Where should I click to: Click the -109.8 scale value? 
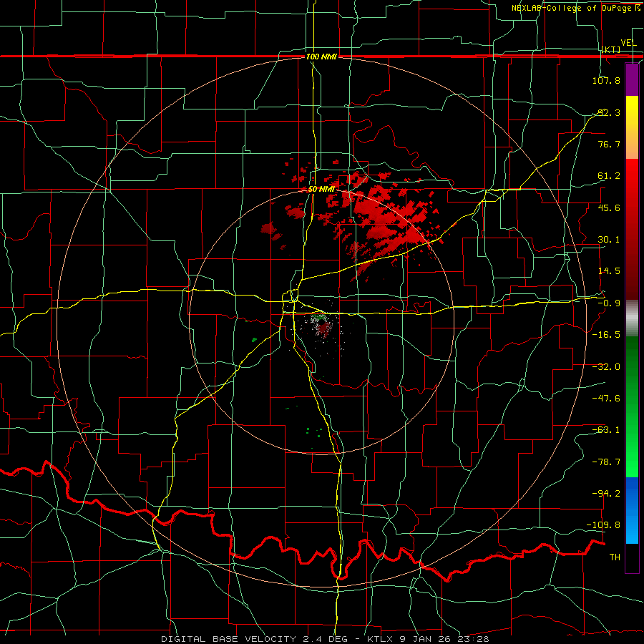pos(604,525)
